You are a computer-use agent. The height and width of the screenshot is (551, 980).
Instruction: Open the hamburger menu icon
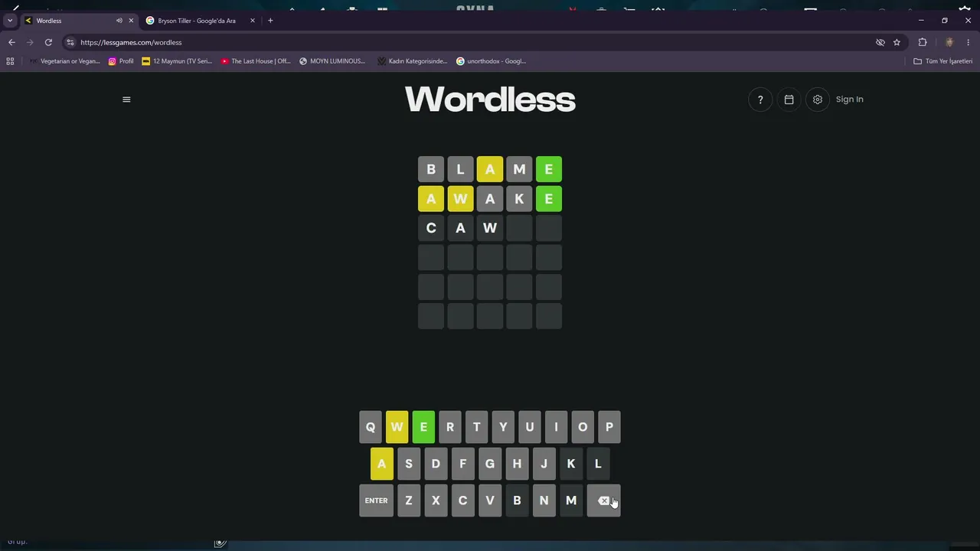point(126,99)
